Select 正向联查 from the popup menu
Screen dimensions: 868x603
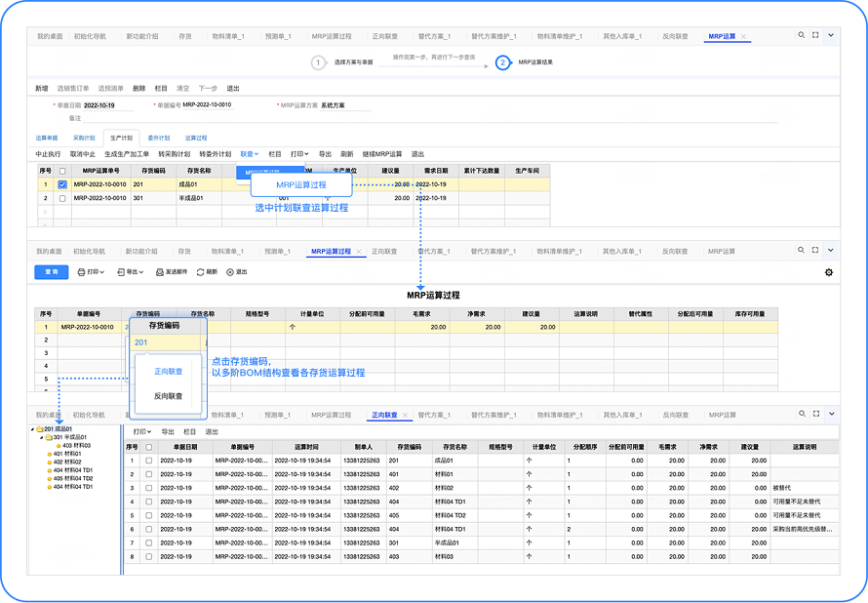(x=169, y=371)
